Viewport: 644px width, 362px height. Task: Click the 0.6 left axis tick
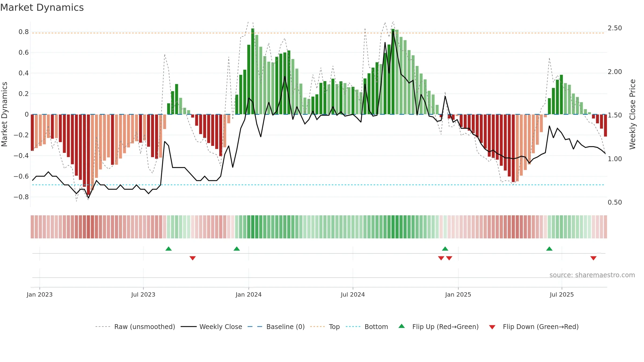24,53
